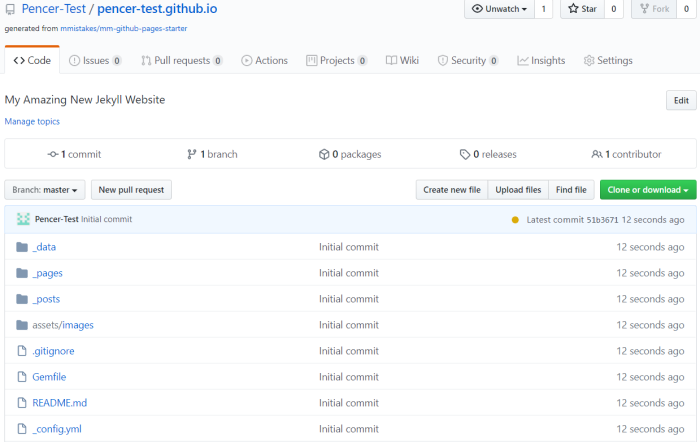Click the Settings gear icon
The image size is (700, 442).
(589, 60)
